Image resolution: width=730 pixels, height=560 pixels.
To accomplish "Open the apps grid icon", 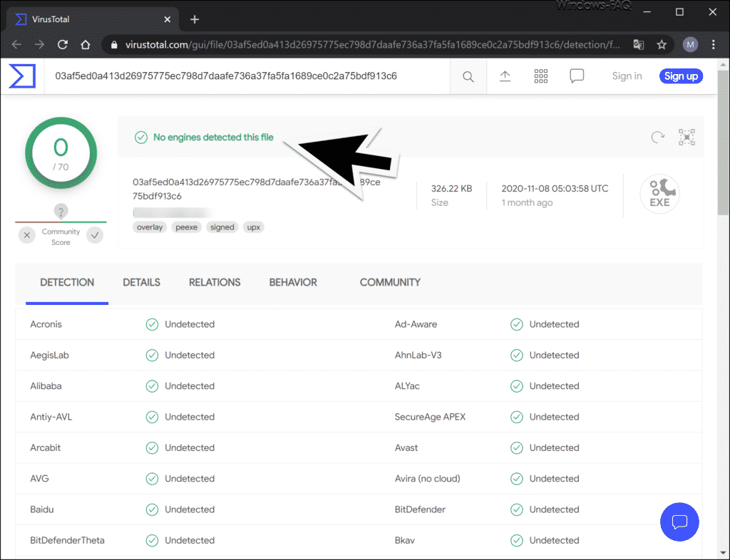I will pyautogui.click(x=541, y=76).
